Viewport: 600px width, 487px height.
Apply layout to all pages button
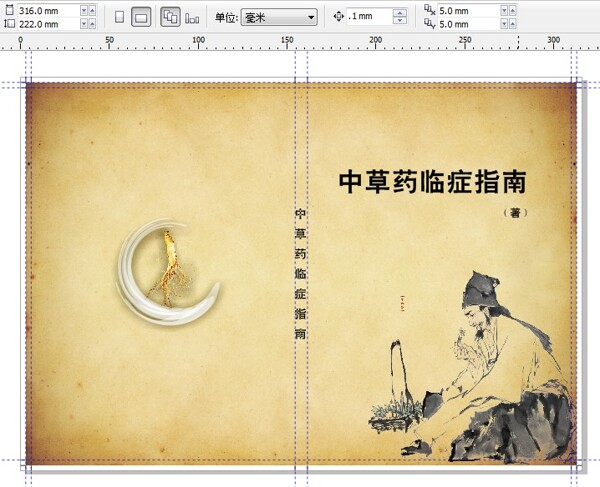point(170,17)
